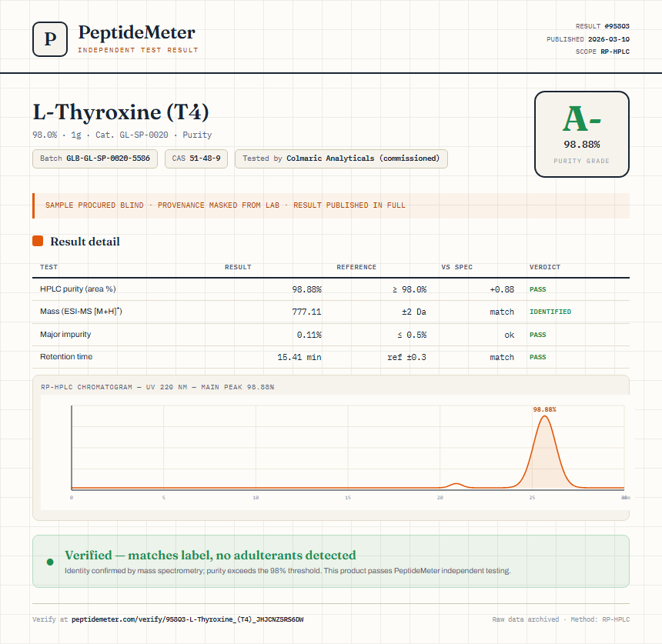The width and height of the screenshot is (662, 644).
Task: Click the REFERENCE column header
Action: [x=356, y=267]
